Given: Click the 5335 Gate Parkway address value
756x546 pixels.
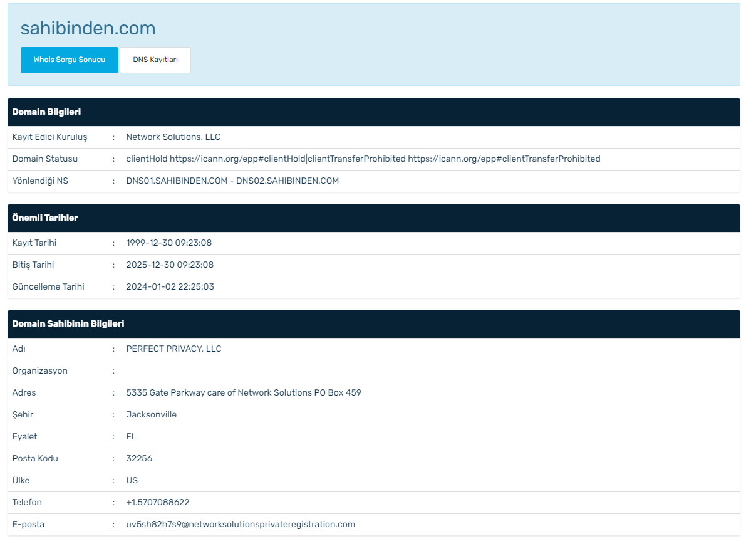Looking at the screenshot, I should pos(244,392).
